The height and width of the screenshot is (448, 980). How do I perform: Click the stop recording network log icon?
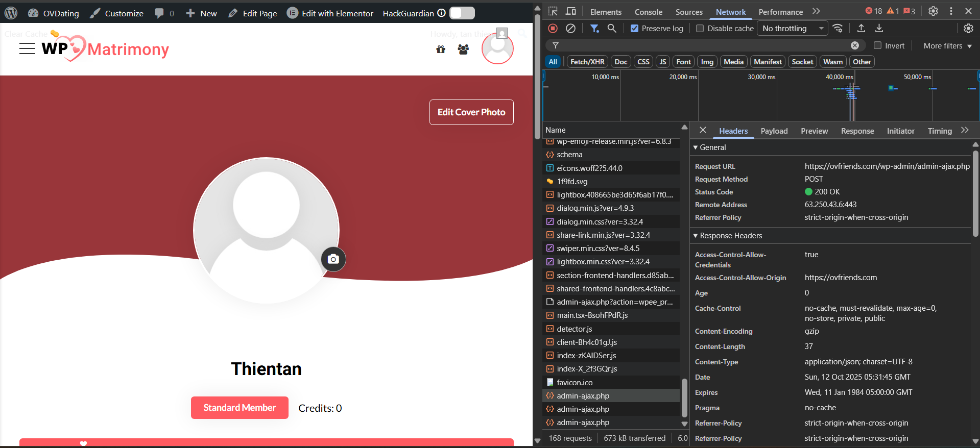553,29
